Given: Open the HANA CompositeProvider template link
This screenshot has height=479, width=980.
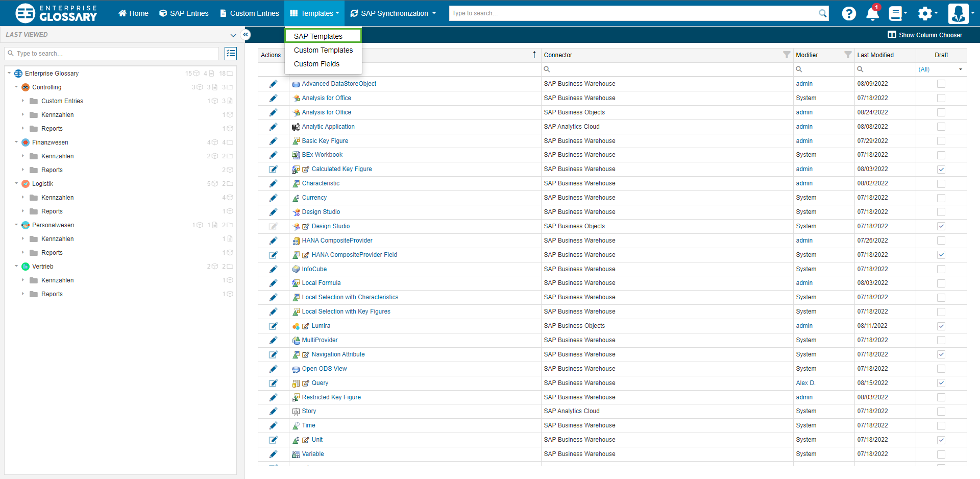Looking at the screenshot, I should (337, 241).
